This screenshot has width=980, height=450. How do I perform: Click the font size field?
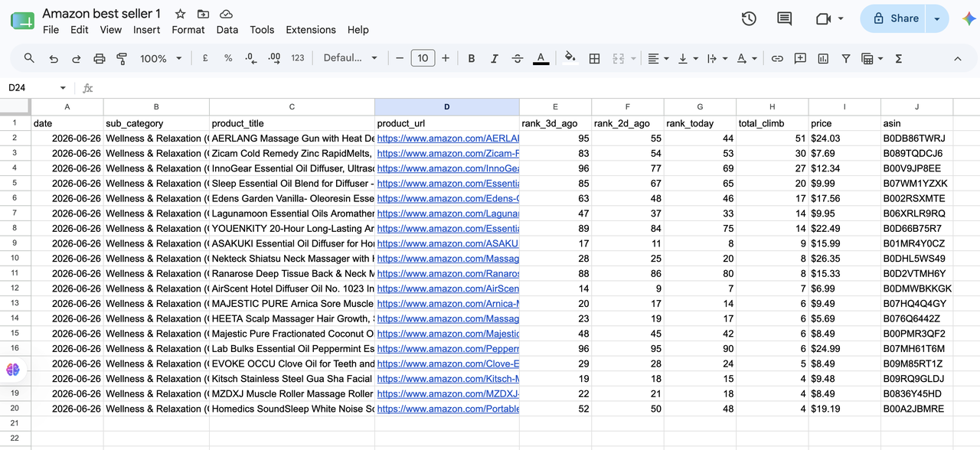pyautogui.click(x=423, y=58)
